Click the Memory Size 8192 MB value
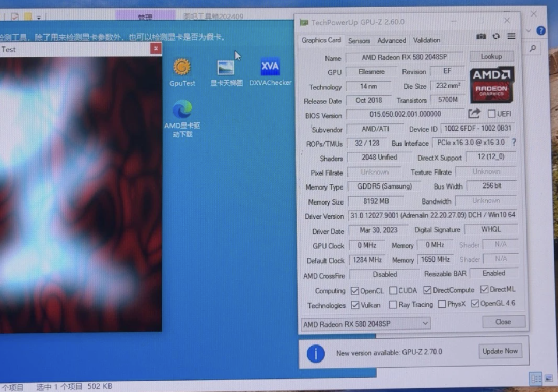The image size is (558, 392). pos(376,201)
